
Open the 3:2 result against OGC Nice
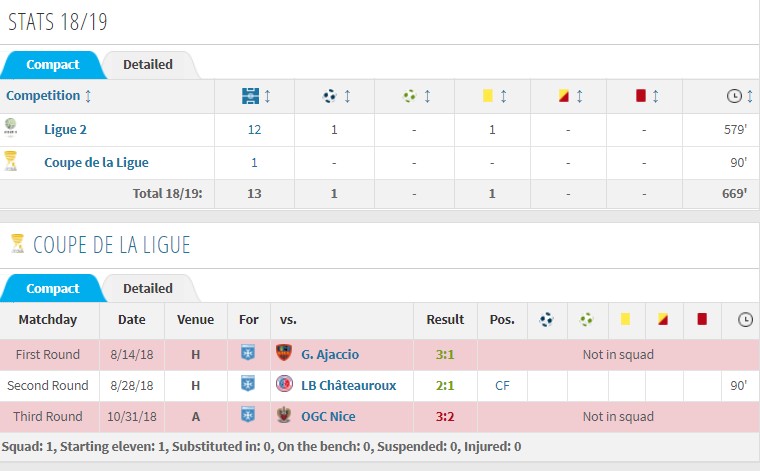coord(445,416)
